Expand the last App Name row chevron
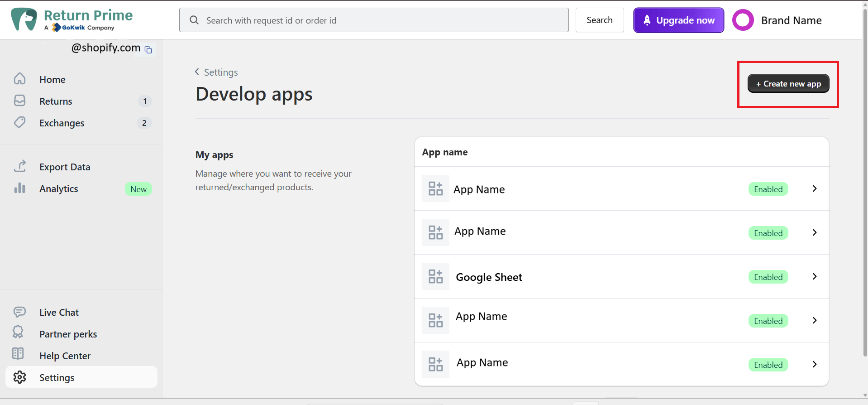The height and width of the screenshot is (405, 868). tap(815, 364)
